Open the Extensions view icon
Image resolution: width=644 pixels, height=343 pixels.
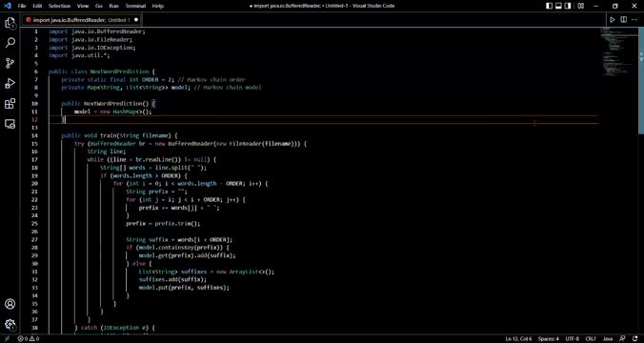pyautogui.click(x=10, y=104)
